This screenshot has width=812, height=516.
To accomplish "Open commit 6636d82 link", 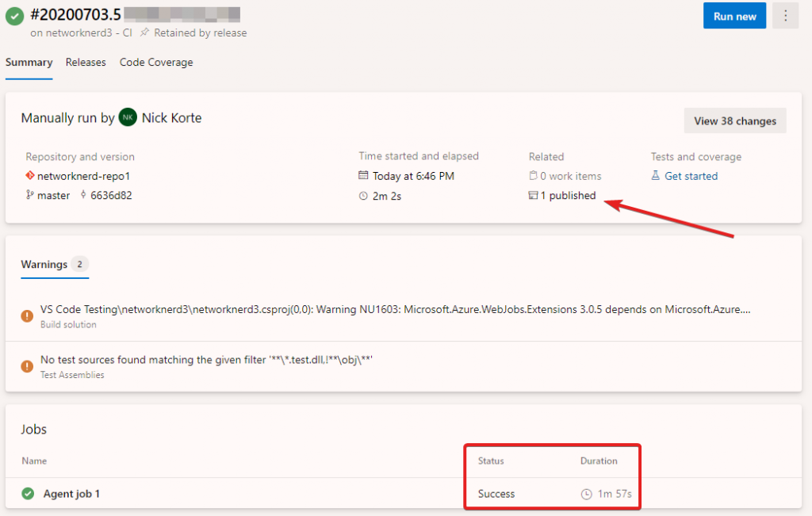I will pyautogui.click(x=111, y=195).
